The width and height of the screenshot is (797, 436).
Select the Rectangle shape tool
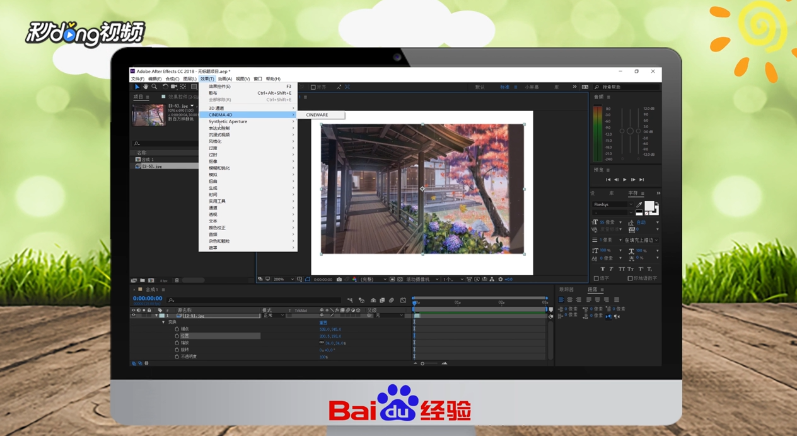point(194,87)
